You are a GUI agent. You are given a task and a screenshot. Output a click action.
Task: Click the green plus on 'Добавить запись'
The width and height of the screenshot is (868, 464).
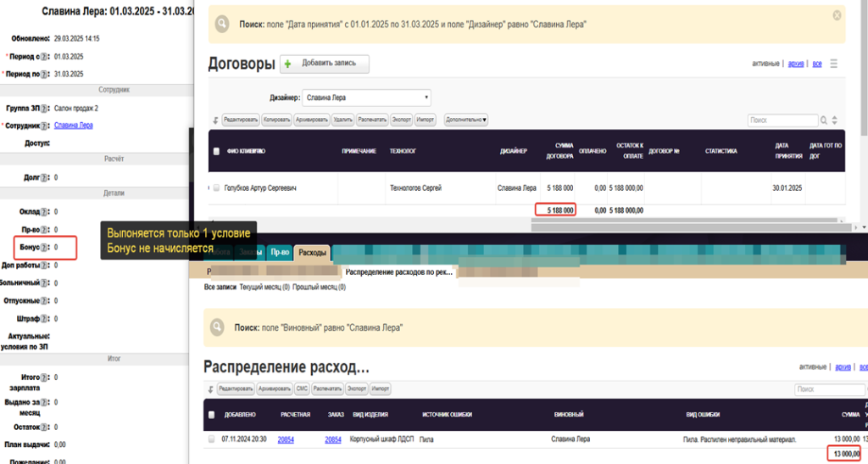pyautogui.click(x=287, y=64)
